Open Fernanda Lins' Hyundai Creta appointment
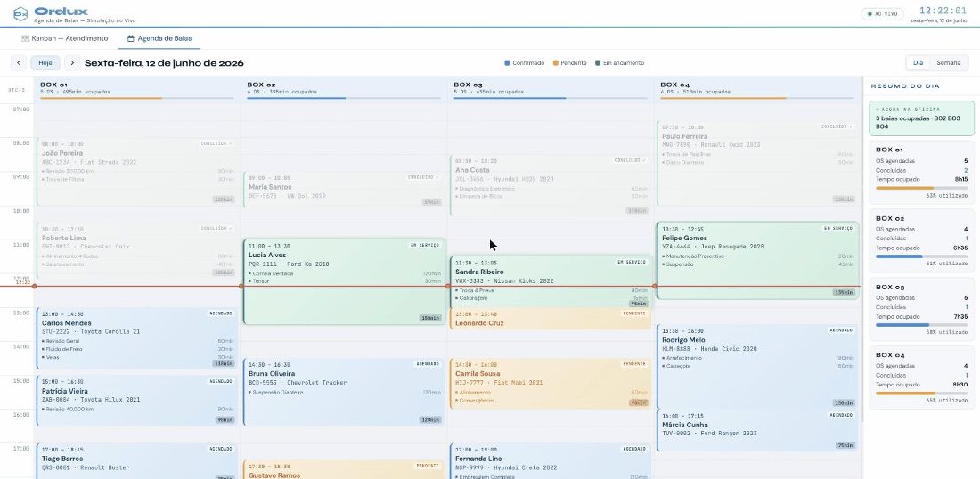This screenshot has height=479, width=980. (x=550, y=461)
